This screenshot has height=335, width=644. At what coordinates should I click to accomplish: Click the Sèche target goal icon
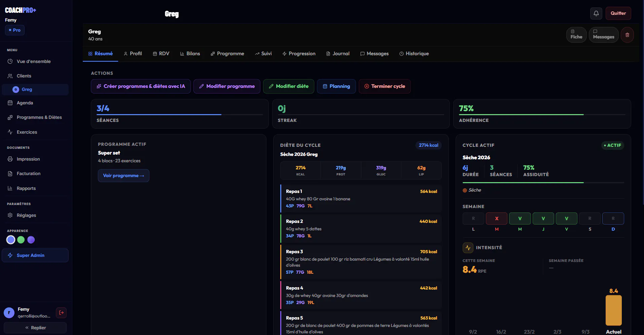click(465, 190)
